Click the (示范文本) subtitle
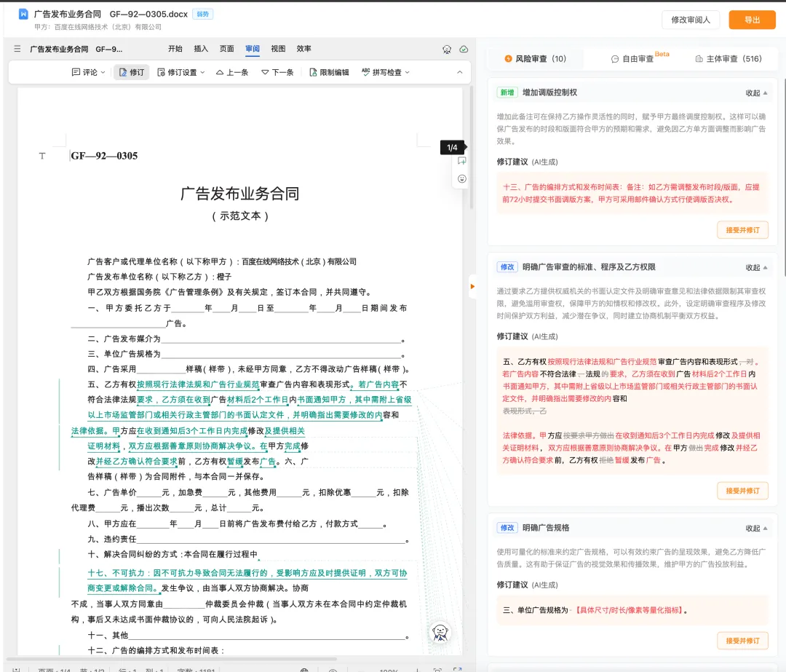 tap(239, 216)
